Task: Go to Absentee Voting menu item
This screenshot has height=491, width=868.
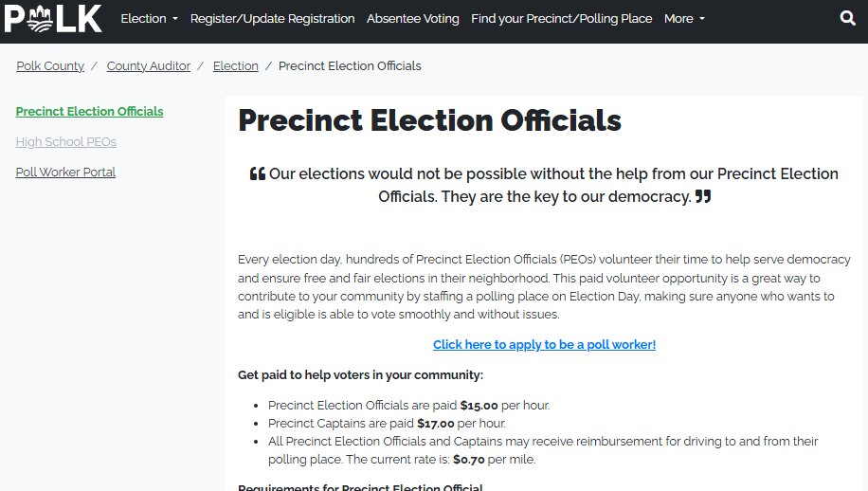Action: [412, 19]
